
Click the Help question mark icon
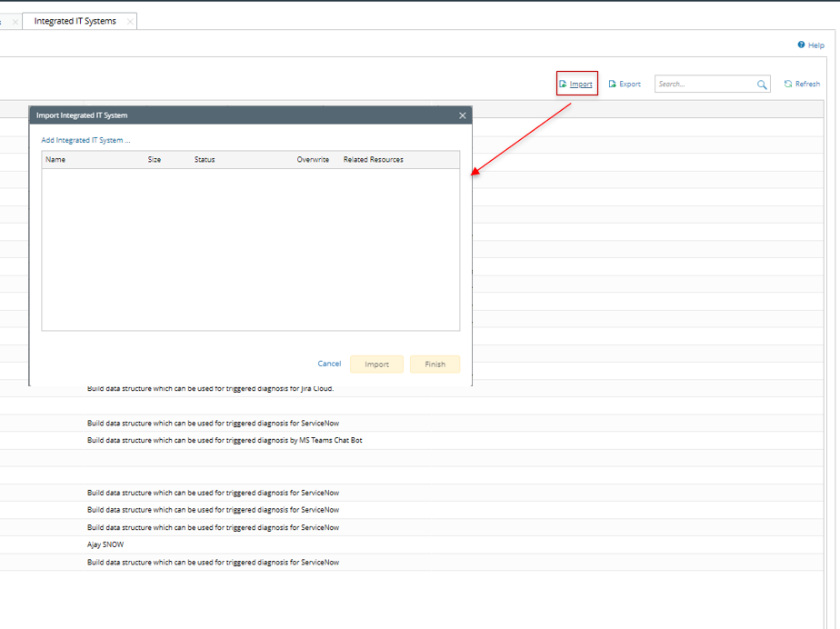pos(801,45)
